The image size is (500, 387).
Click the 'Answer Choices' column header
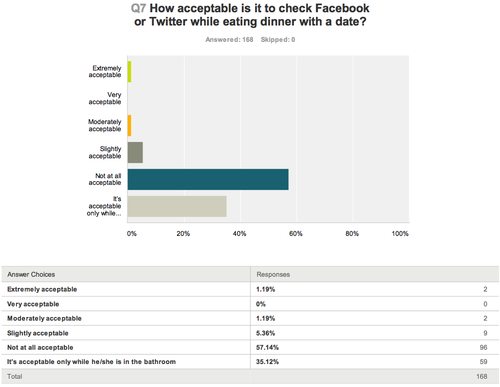click(31, 274)
